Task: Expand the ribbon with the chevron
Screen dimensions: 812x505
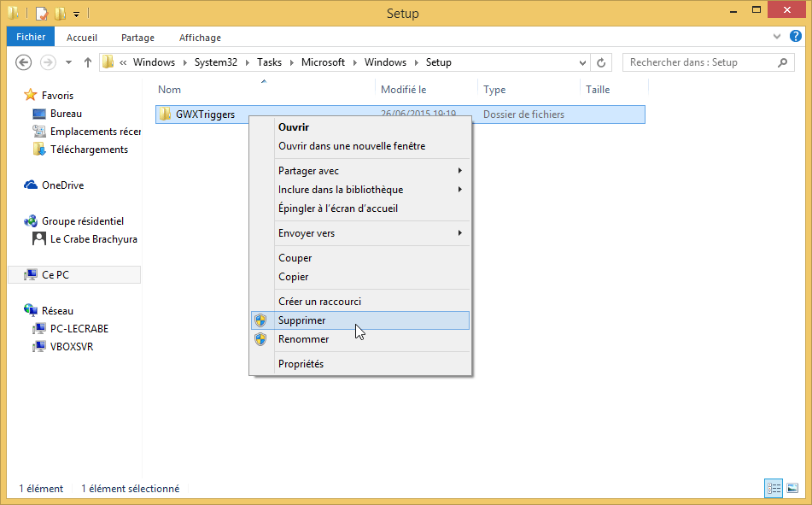Action: (777, 36)
